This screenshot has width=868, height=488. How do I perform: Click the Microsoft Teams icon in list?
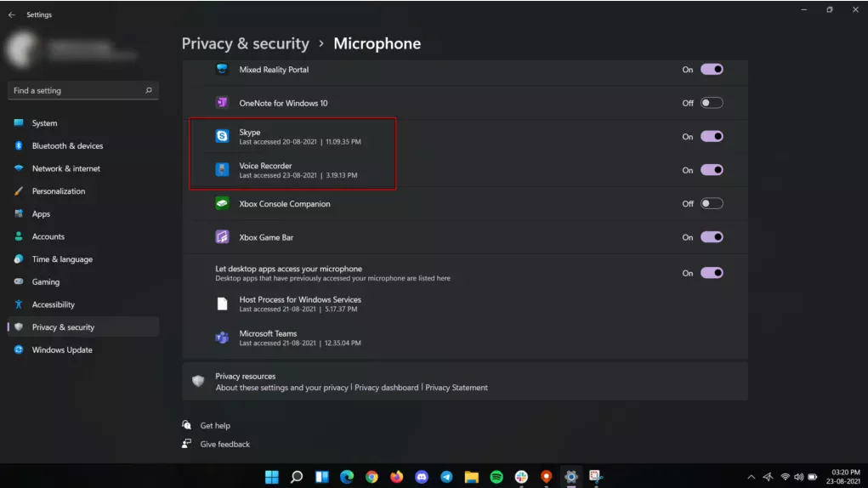[x=222, y=338]
